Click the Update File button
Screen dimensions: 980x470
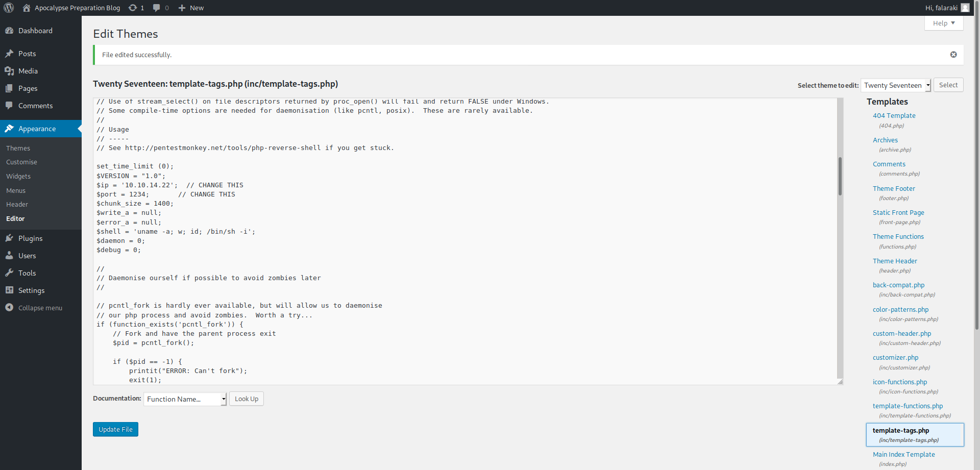pos(115,429)
